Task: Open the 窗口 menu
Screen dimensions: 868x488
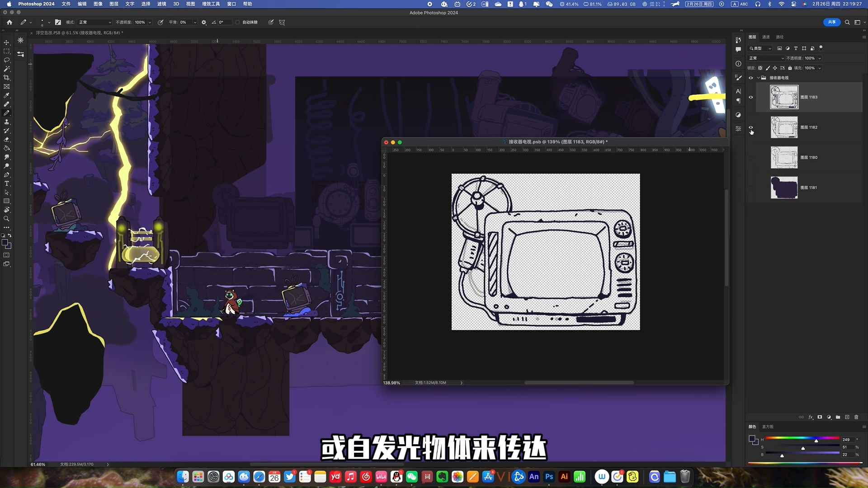Action: click(x=231, y=4)
